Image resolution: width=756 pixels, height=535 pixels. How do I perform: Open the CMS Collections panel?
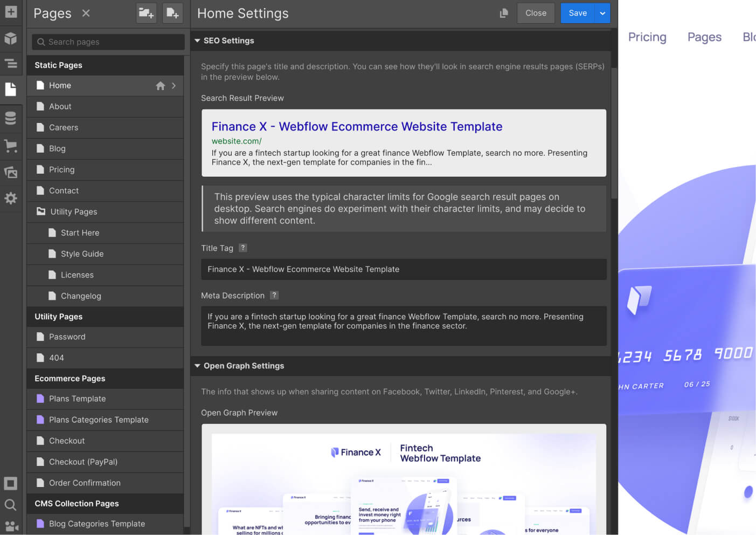11,118
